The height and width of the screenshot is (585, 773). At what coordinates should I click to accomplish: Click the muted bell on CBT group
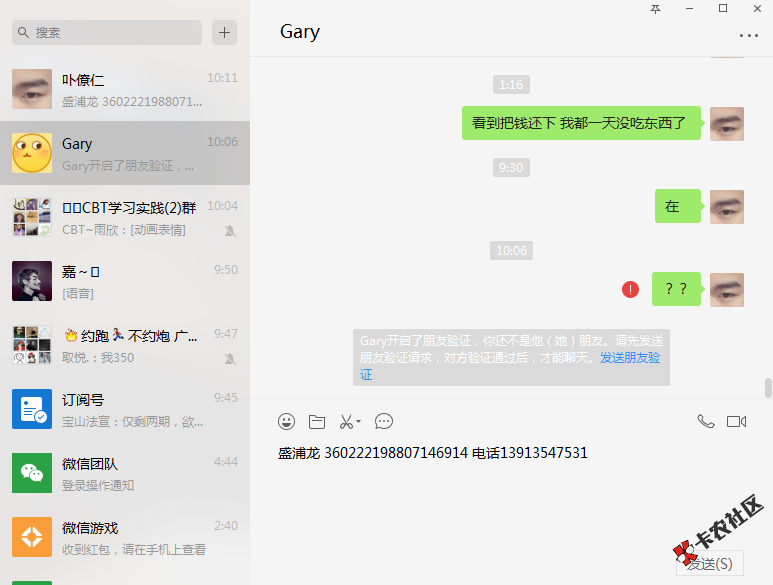click(230, 231)
